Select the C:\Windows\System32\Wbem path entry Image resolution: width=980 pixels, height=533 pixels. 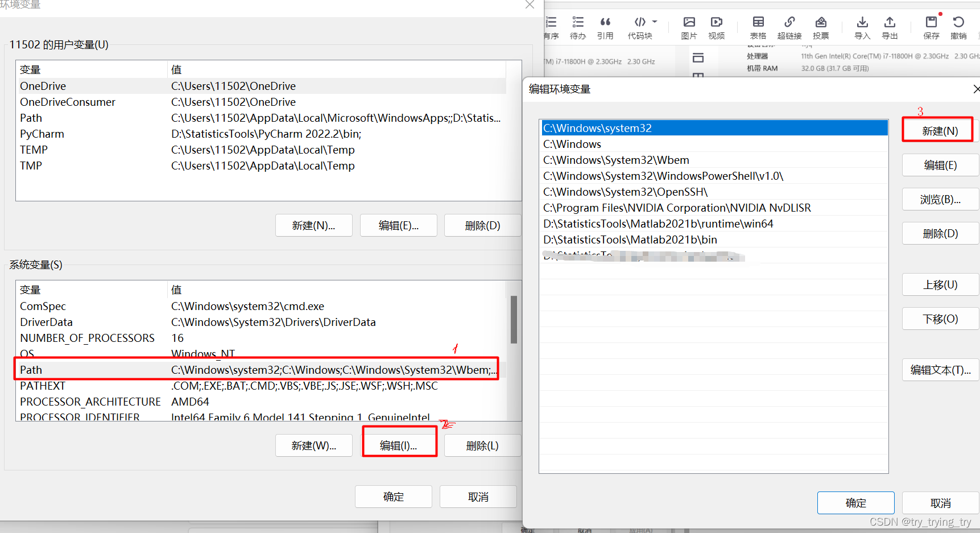click(616, 160)
